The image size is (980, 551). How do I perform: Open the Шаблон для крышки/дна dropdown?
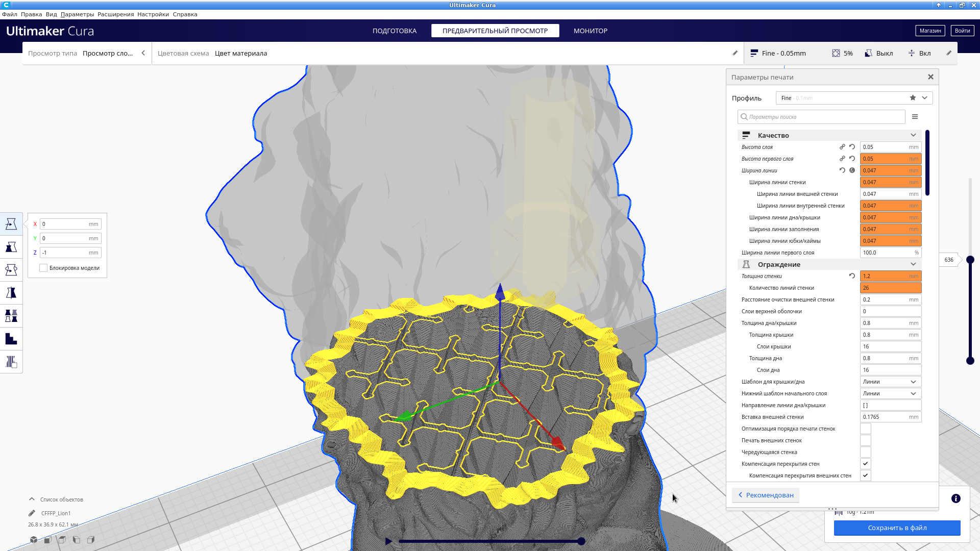[890, 382]
